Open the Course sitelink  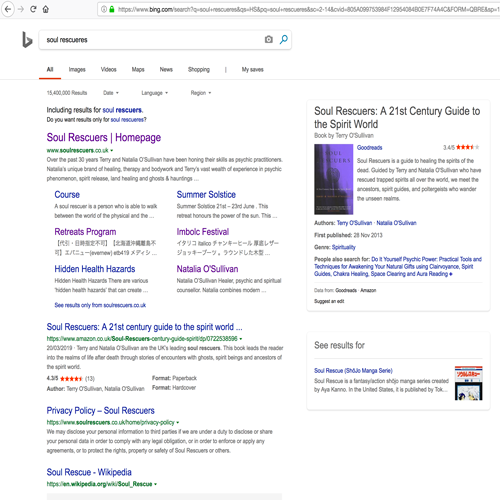tap(67, 194)
